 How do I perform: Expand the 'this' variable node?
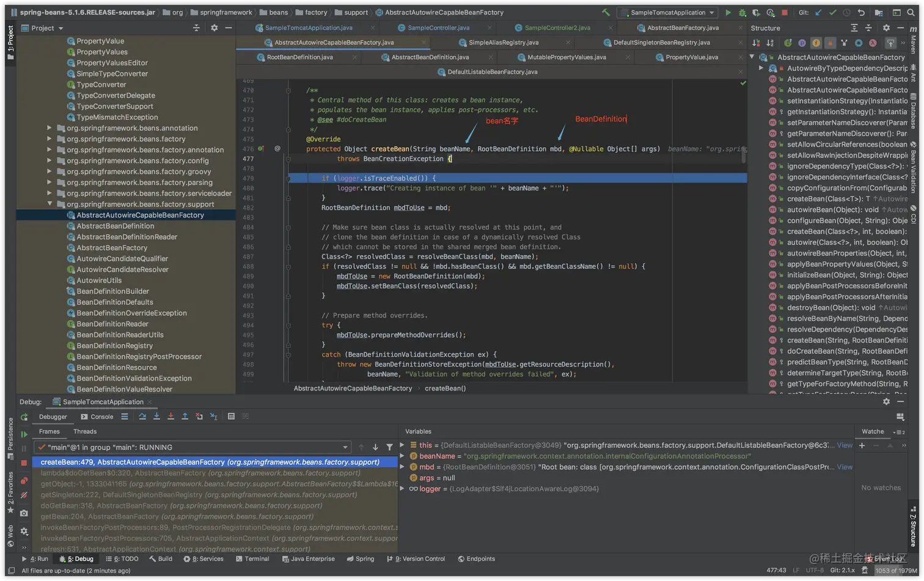click(x=402, y=445)
